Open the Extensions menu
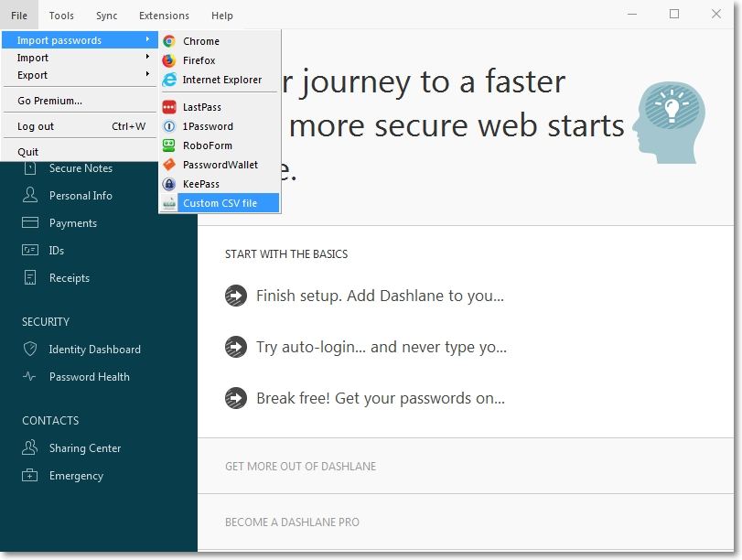Screen dimensions: 742x560 pyautogui.click(x=164, y=16)
